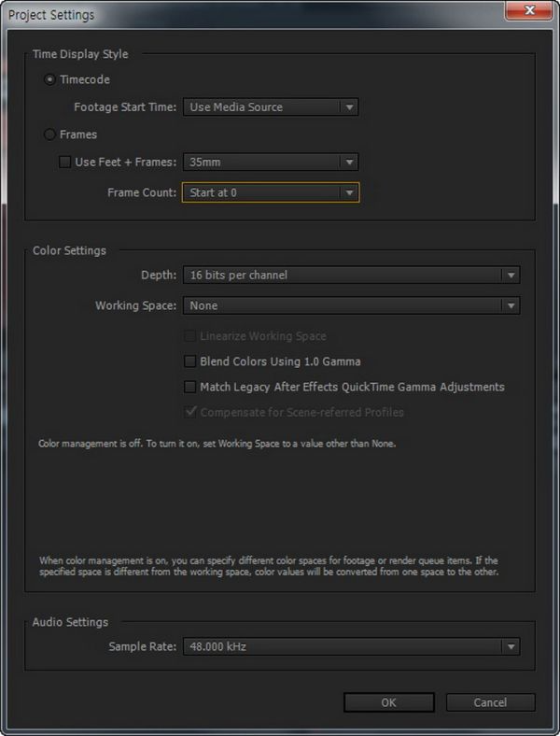Open the Frame Count dropdown

(271, 192)
